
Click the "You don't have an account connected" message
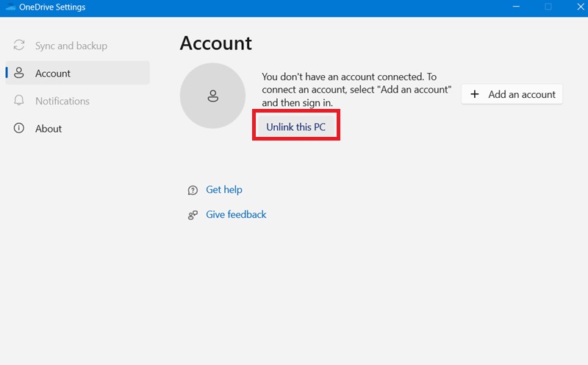(356, 90)
